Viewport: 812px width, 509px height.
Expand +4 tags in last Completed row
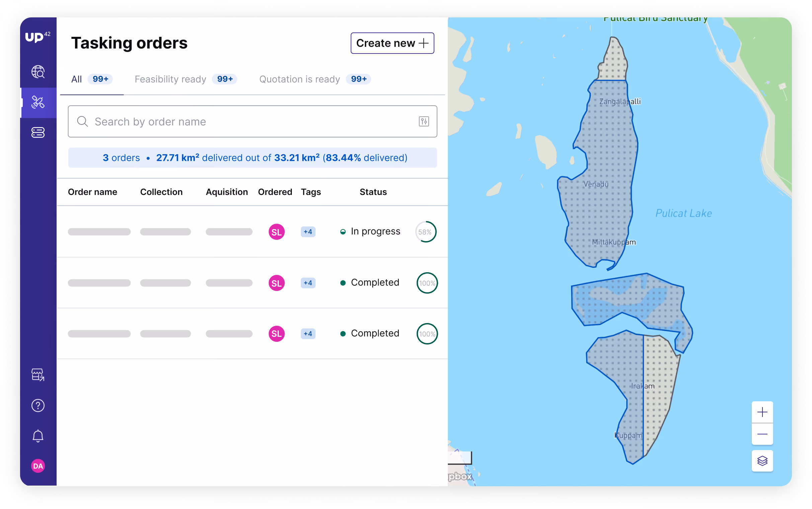click(308, 334)
